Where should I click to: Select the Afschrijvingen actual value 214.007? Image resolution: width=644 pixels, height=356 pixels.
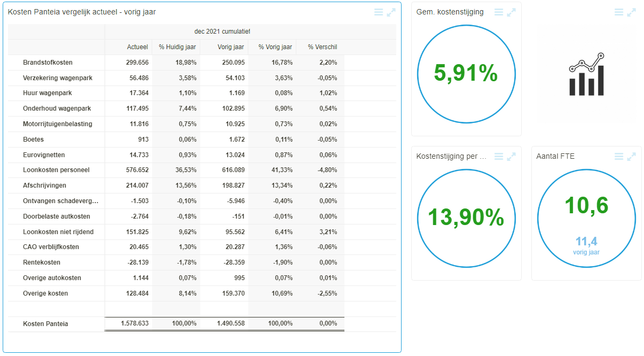tap(137, 185)
